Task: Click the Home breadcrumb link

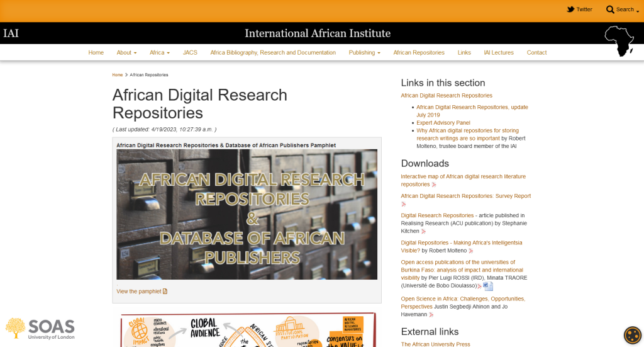Action: pyautogui.click(x=118, y=75)
